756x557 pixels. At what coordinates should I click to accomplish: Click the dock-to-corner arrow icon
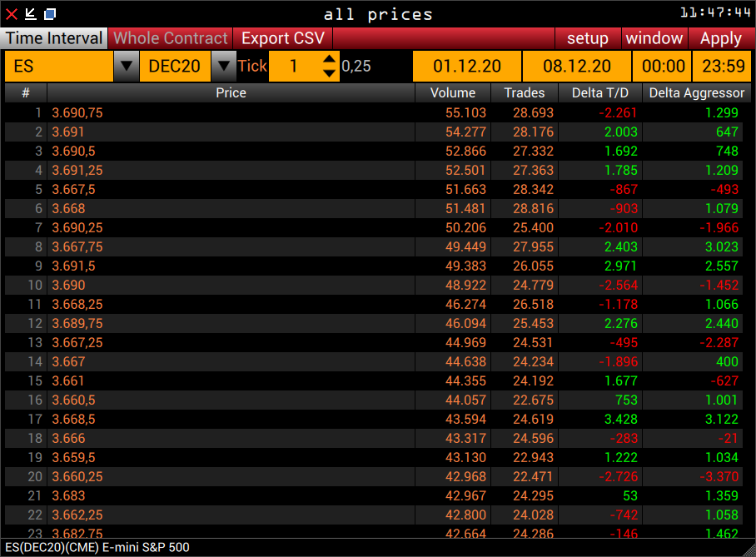29,13
